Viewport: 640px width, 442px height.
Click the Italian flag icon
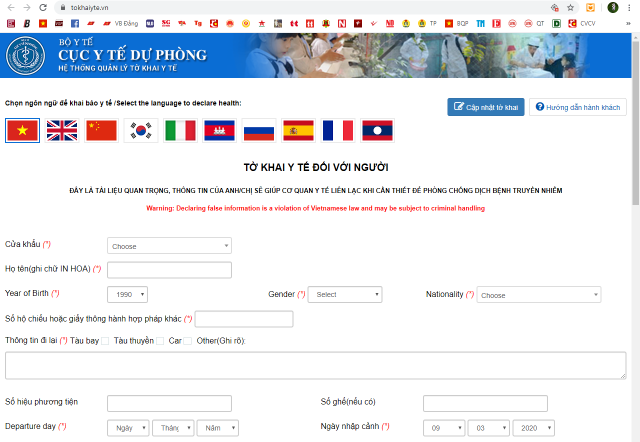(x=180, y=130)
